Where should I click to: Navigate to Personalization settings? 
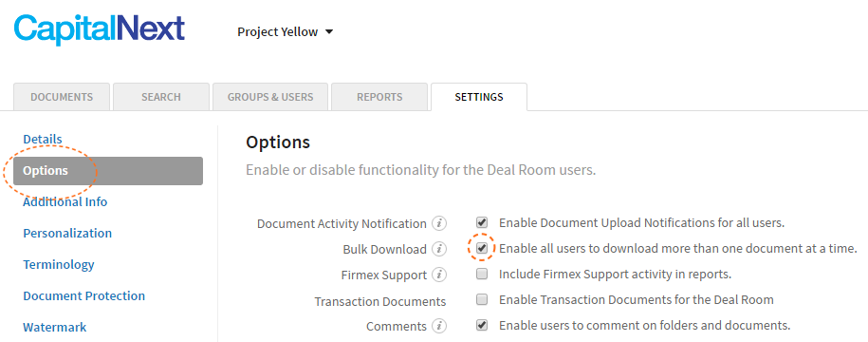click(67, 234)
